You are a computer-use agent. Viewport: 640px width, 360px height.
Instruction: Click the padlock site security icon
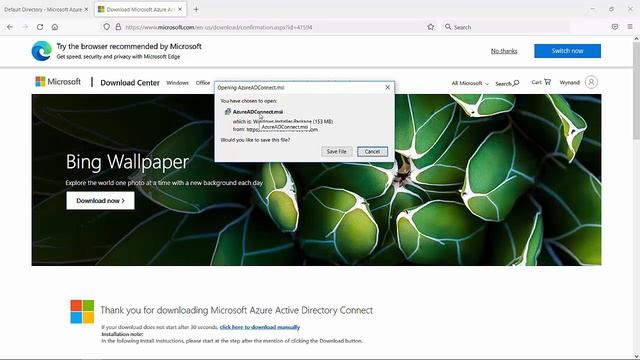tap(118, 27)
